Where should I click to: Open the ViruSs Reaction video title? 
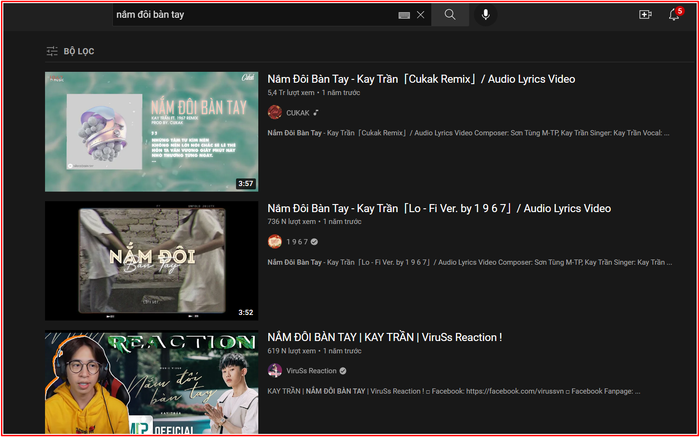click(x=385, y=337)
